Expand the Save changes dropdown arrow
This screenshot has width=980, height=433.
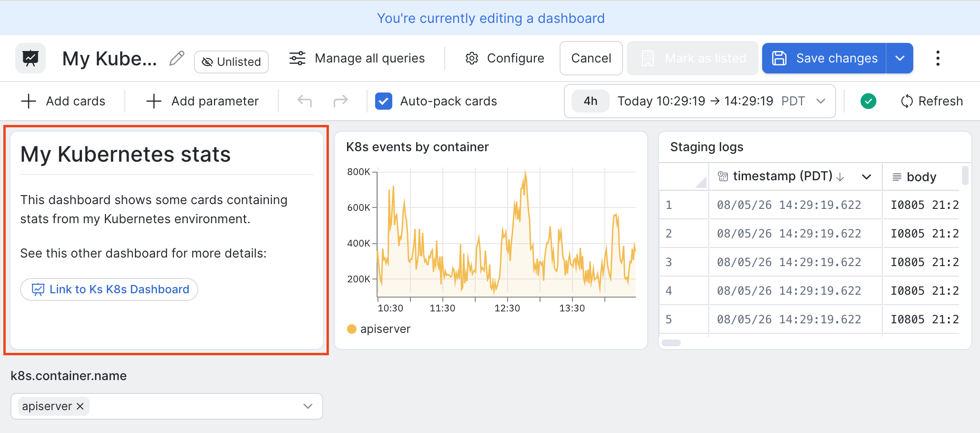click(900, 58)
